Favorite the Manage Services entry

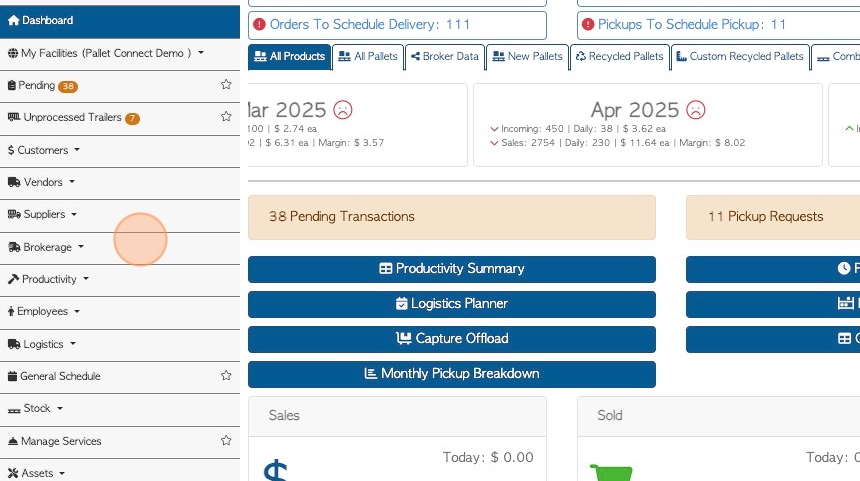coord(226,441)
